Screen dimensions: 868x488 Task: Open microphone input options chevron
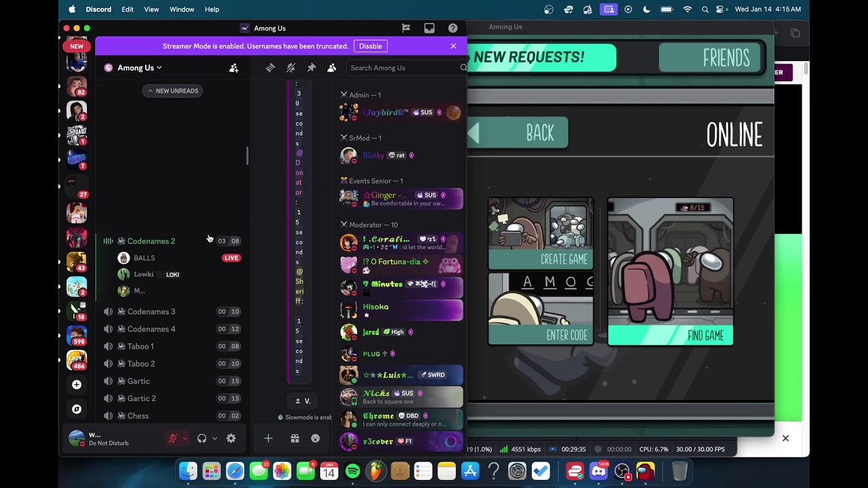tap(185, 439)
